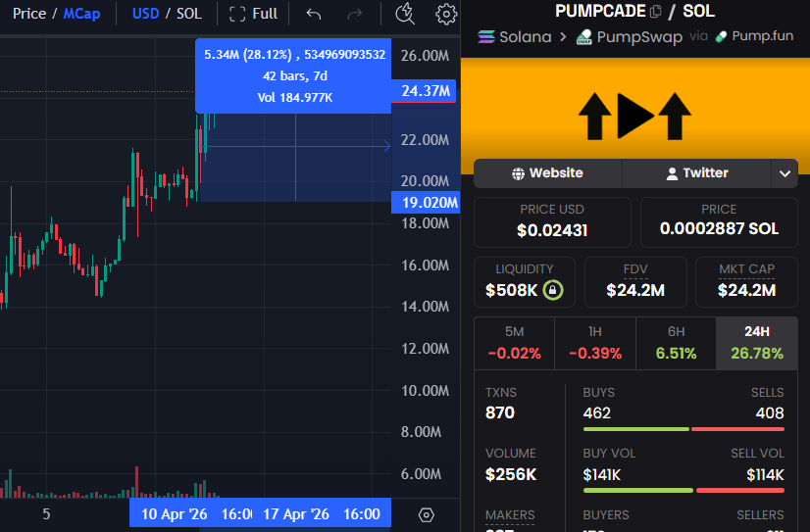This screenshot has height=532, width=810.
Task: Open the PumpSwap DEX link
Action: click(639, 36)
